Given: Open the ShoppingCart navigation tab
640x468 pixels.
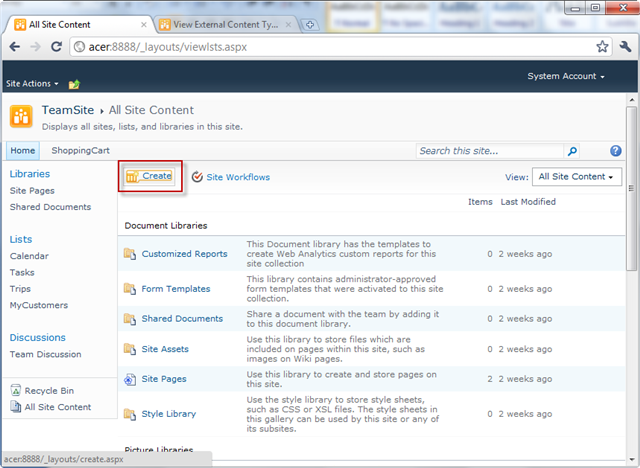Looking at the screenshot, I should (x=80, y=151).
